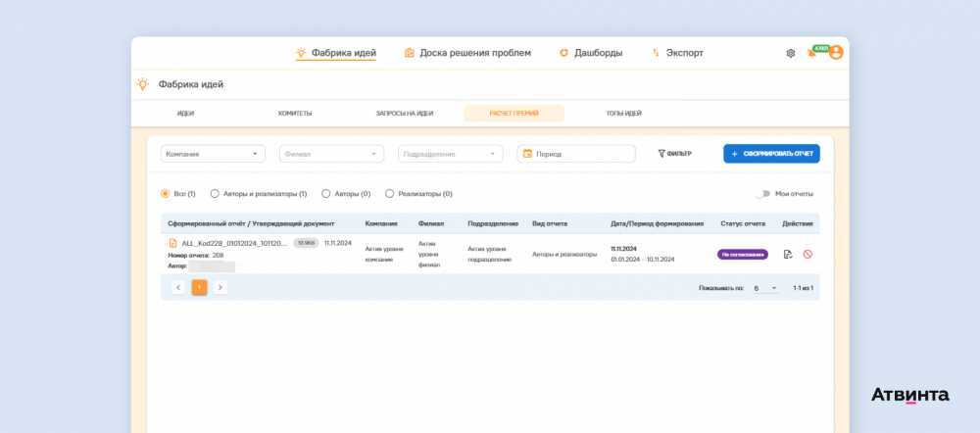The height and width of the screenshot is (433, 980).
Task: Open Доска решения проблем menu item
Action: coord(467,53)
